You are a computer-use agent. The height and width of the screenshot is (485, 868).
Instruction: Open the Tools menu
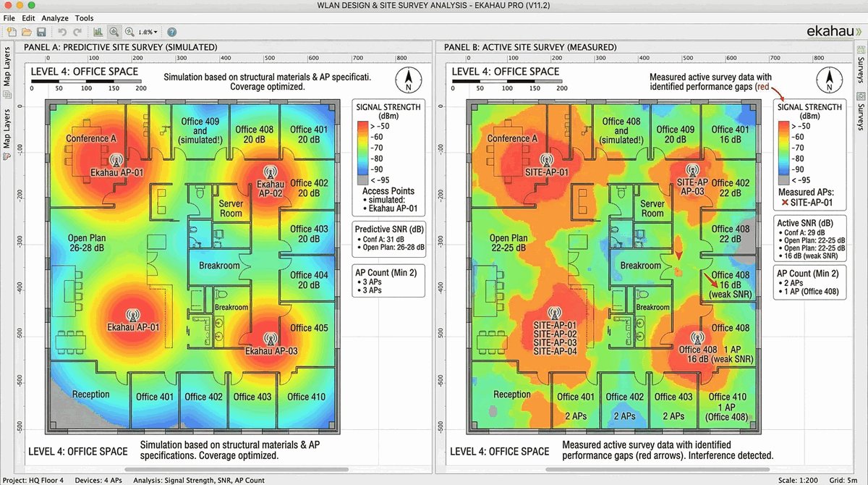click(84, 17)
